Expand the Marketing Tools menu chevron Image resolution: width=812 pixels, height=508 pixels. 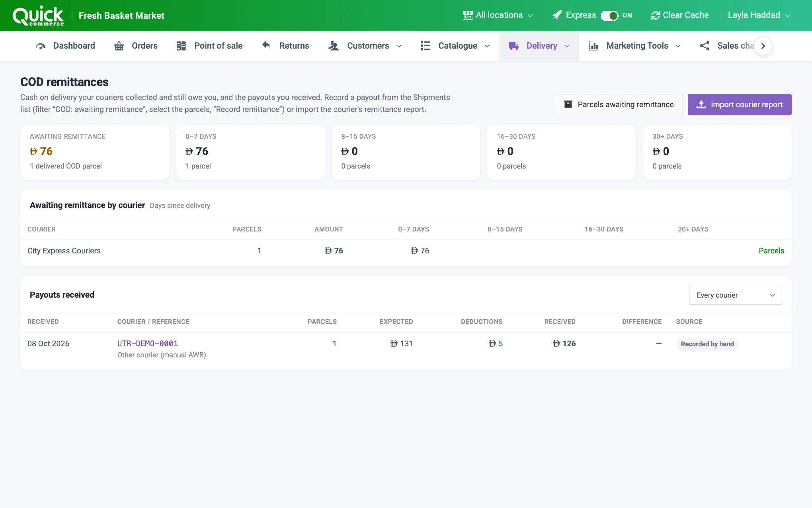coord(678,46)
